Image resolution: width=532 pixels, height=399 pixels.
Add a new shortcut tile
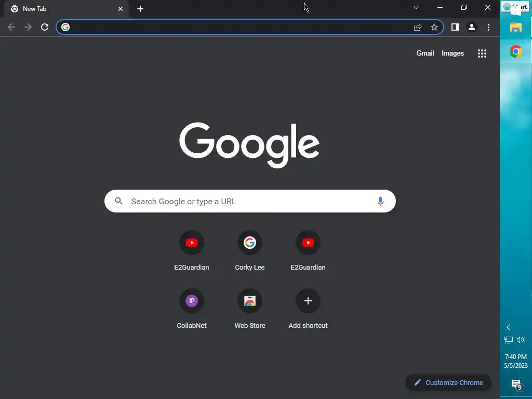308,309
